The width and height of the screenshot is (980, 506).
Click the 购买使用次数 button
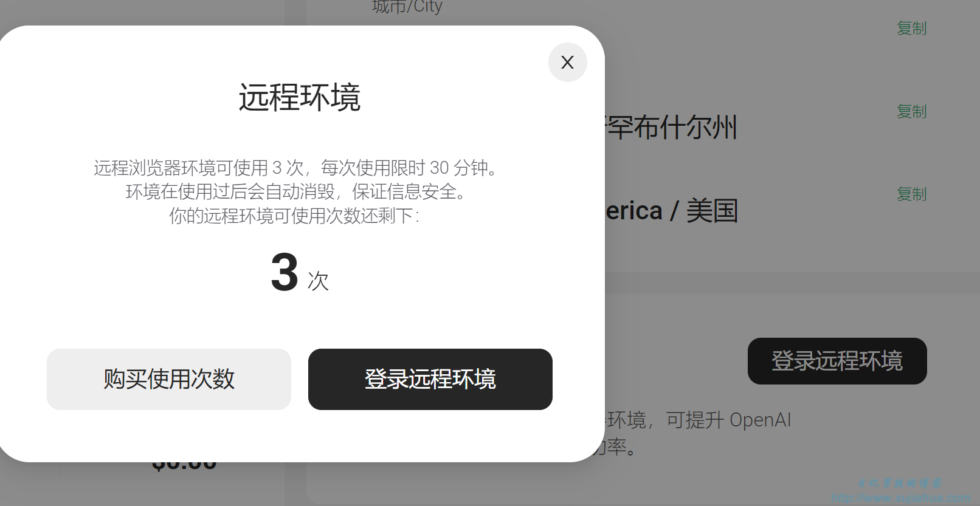[x=169, y=379]
